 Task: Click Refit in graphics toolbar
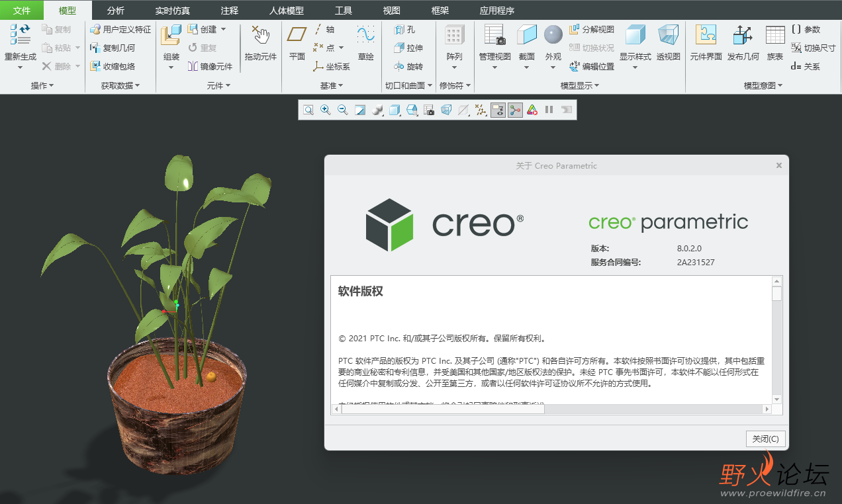[308, 110]
